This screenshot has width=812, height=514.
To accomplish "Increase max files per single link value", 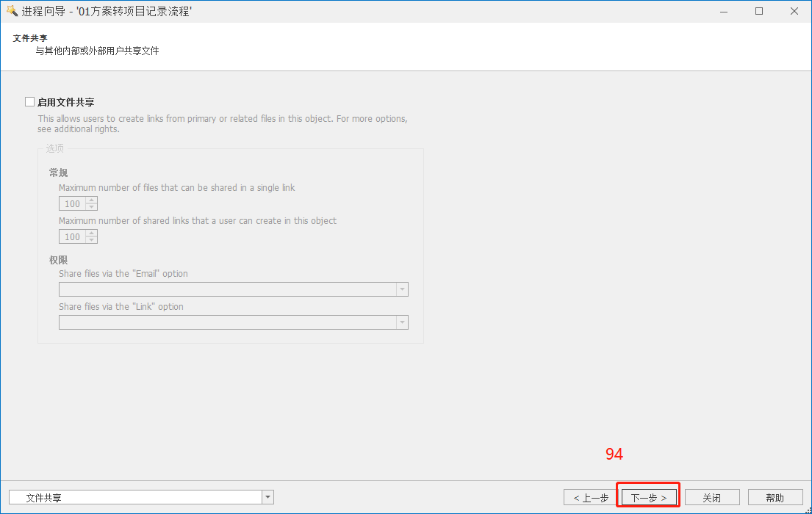I will click(x=91, y=200).
